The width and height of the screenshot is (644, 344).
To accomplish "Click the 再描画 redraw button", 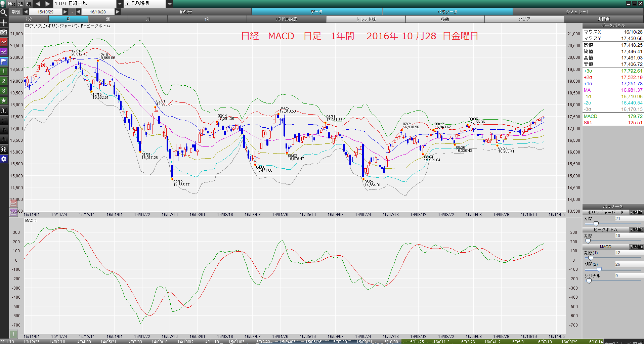I will click(604, 19).
